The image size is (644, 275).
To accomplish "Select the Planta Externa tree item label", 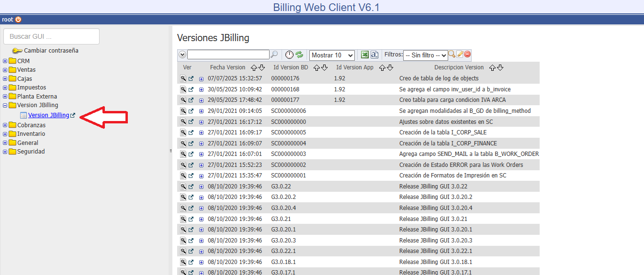I will click(37, 97).
